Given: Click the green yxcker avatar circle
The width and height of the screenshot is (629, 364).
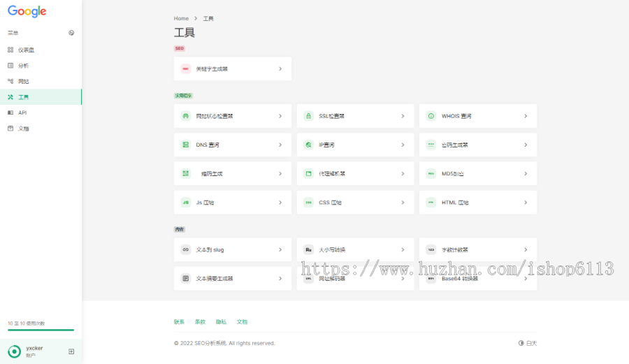Looking at the screenshot, I should pos(15,351).
